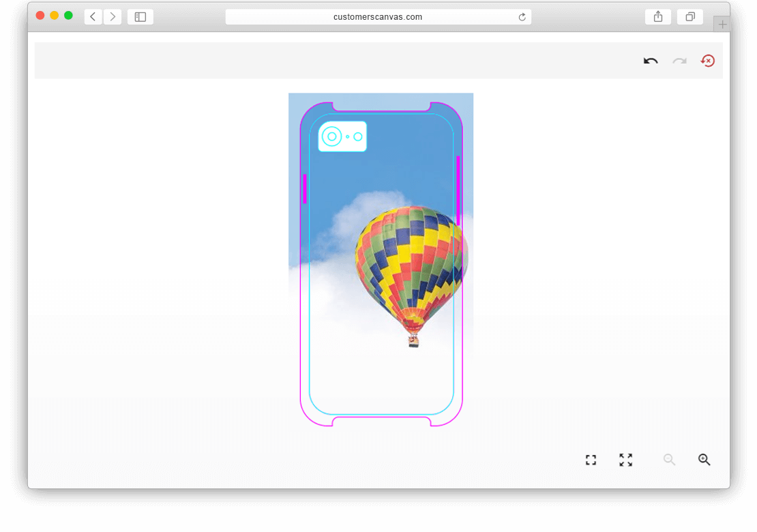This screenshot has width=757, height=532.
Task: Fit the phone case design to the window
Action: coord(591,460)
